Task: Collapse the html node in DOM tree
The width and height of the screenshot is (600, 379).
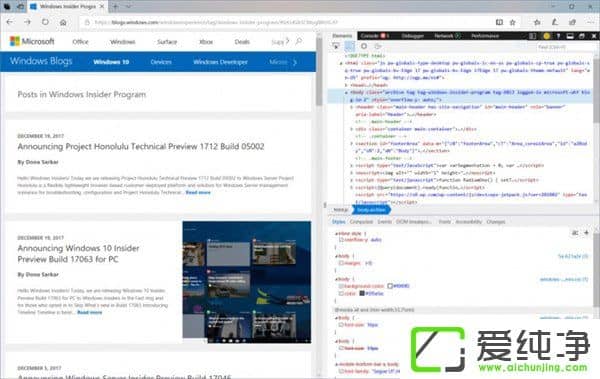Action: 341,63
